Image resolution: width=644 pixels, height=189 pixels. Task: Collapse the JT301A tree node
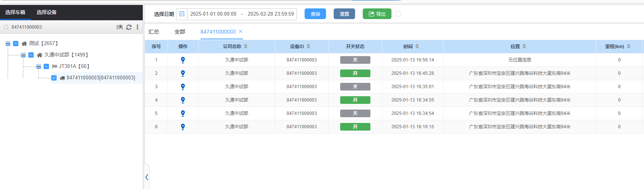coord(39,66)
